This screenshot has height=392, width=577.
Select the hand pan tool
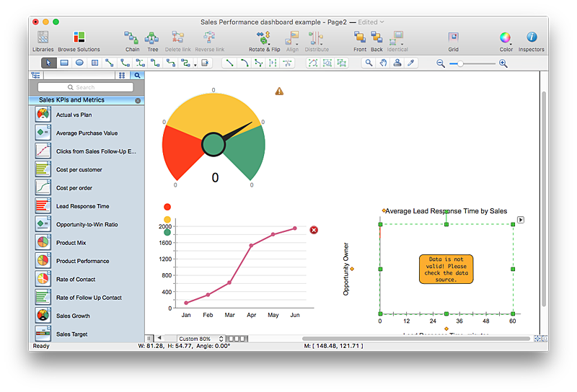tap(382, 63)
